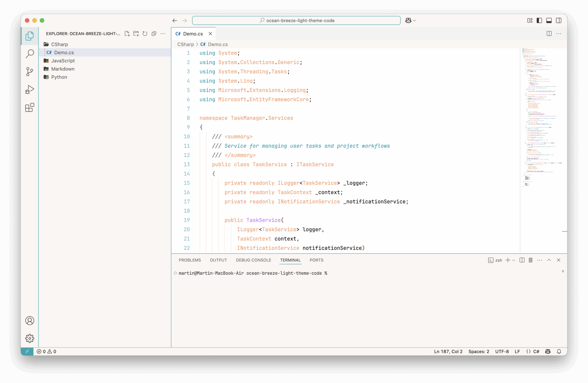
Task: Click the command center search field
Action: point(296,20)
